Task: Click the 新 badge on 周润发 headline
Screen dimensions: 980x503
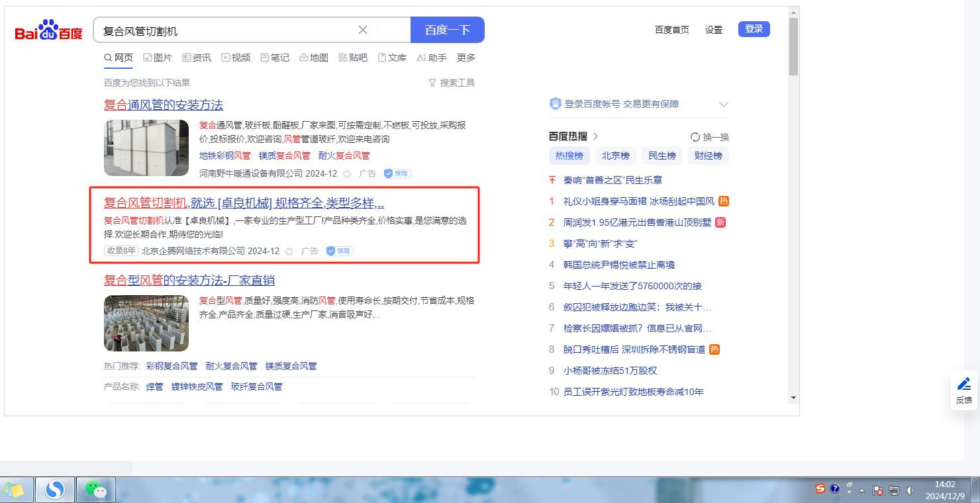Action: [720, 222]
